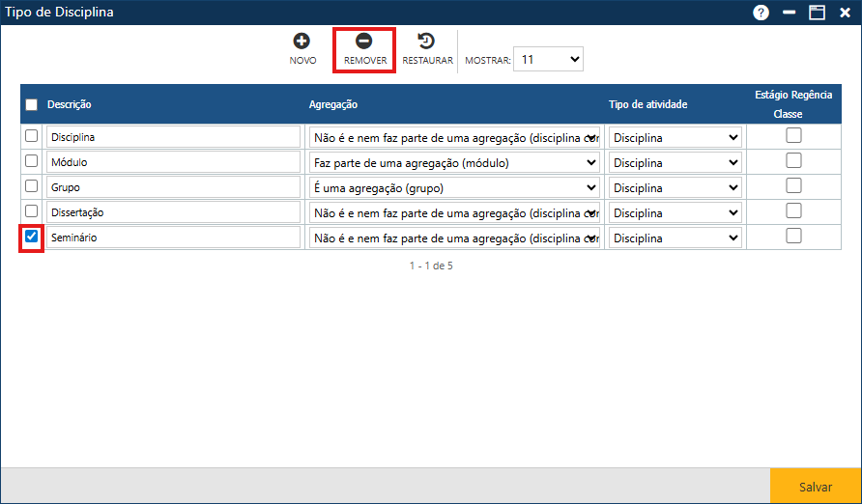Screen dimensions: 862x504
Task: Enable Estágio Regência Classe for Disciplina row
Action: [x=793, y=135]
